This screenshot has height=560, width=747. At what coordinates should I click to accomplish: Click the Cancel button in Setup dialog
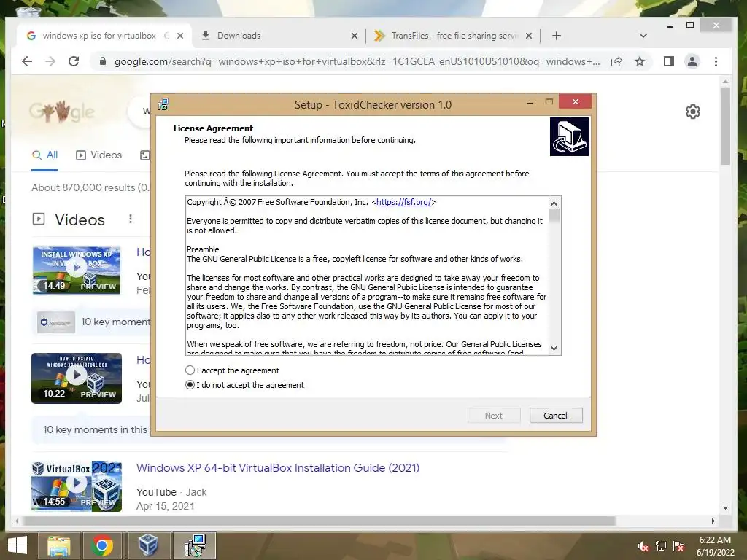555,415
